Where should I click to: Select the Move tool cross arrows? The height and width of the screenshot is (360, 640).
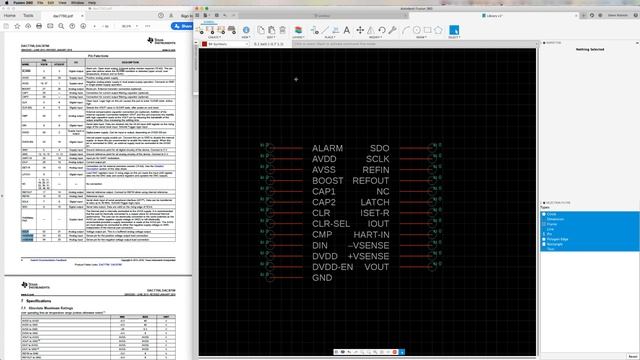[360, 30]
